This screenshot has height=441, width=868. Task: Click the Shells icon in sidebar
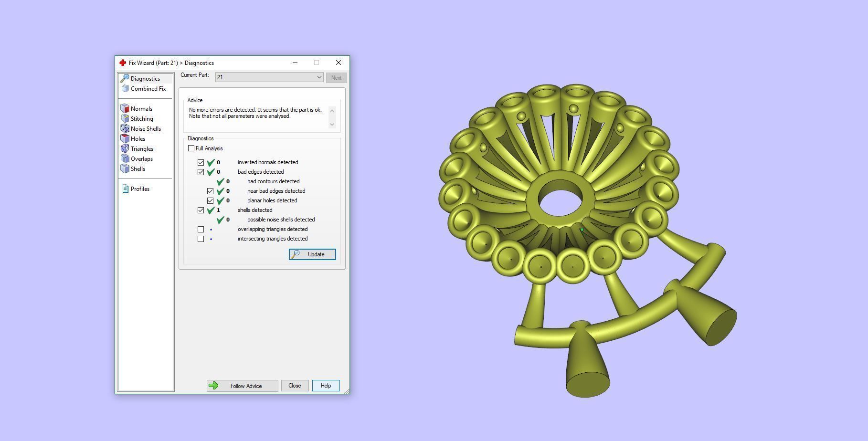tap(125, 168)
